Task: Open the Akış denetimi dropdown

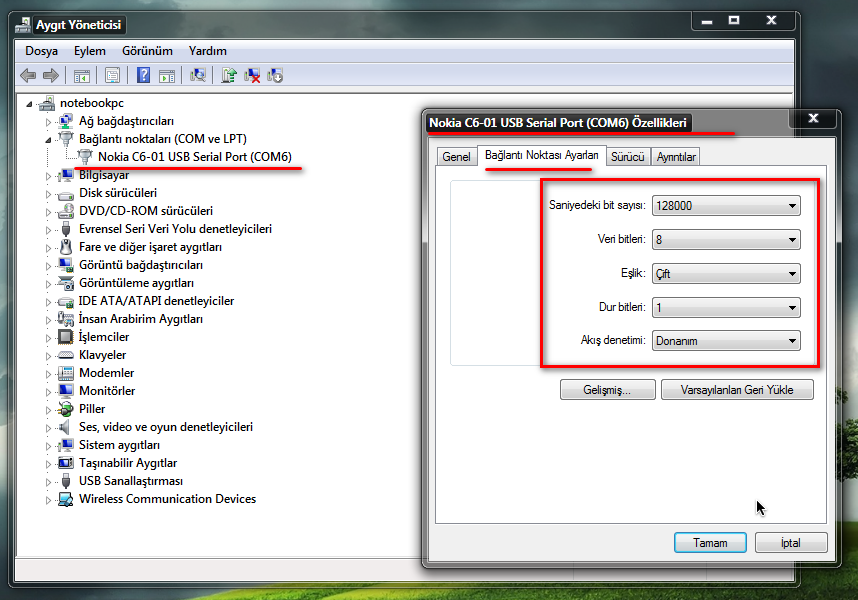Action: click(x=726, y=341)
